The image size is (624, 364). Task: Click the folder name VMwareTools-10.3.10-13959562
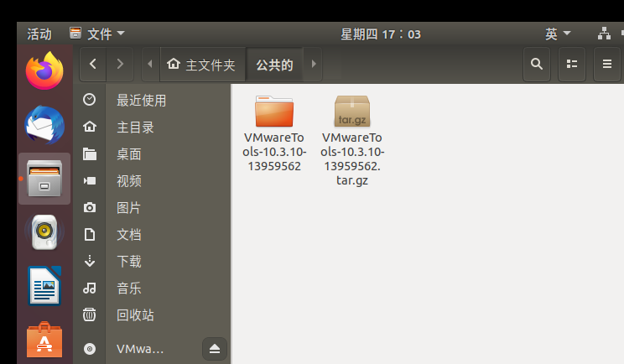[274, 152]
